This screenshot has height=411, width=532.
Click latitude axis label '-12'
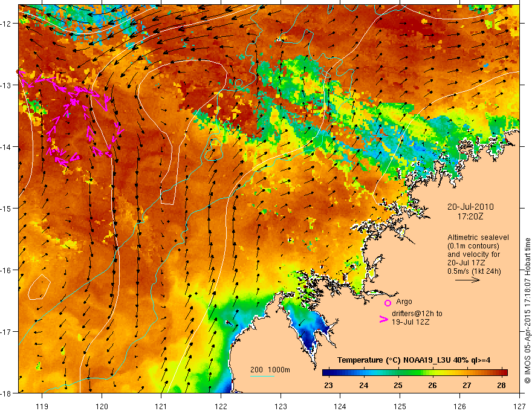tap(7, 24)
